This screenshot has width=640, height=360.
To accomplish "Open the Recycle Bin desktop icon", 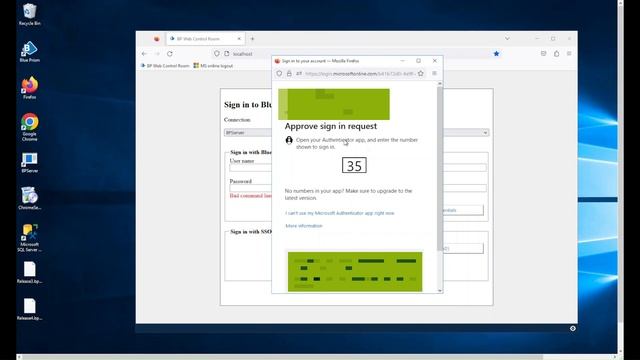I will click(29, 14).
